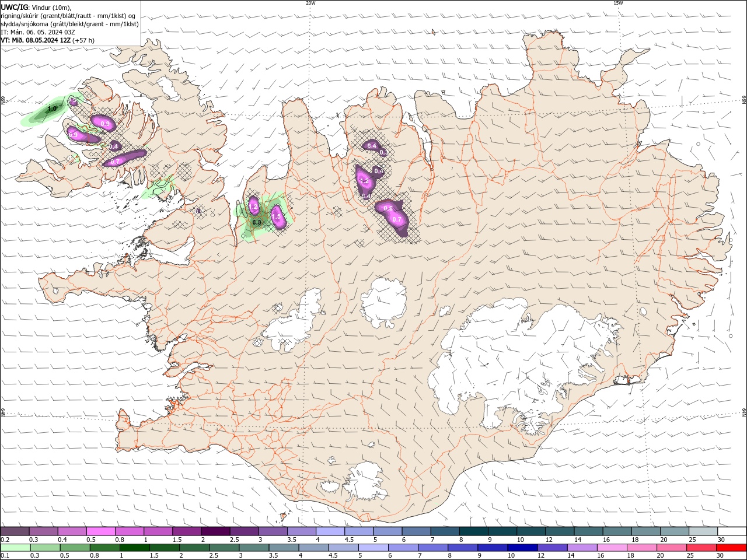Viewport: 747px width, 560px height.
Task: Click the '1.5' value on purple snow patch
Action: pyautogui.click(x=277, y=216)
